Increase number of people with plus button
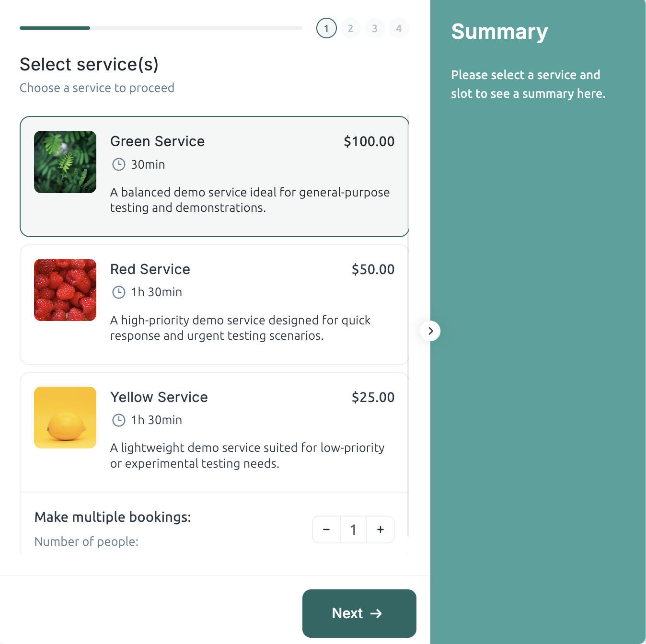 pos(380,529)
